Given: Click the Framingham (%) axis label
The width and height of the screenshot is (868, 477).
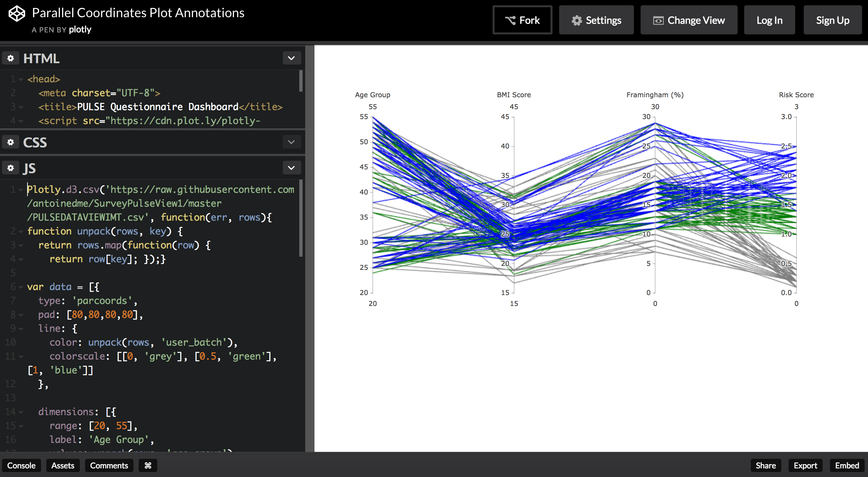Looking at the screenshot, I should [655, 95].
